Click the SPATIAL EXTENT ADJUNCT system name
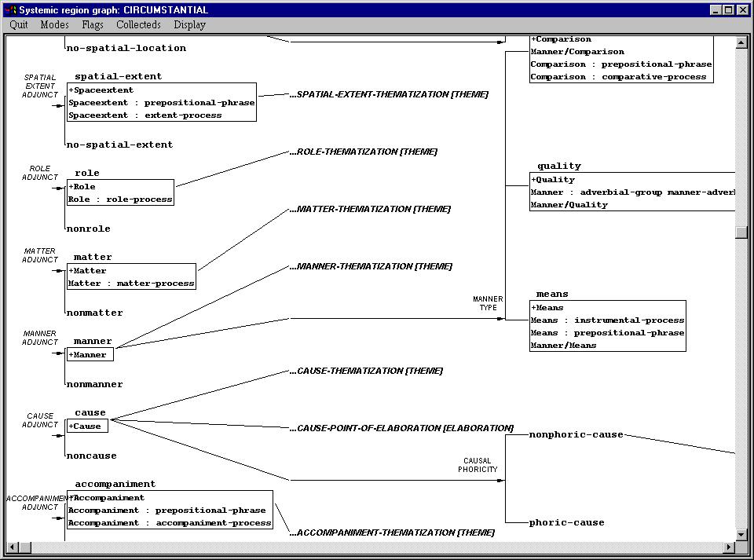The height and width of the screenshot is (560, 754). point(40,86)
